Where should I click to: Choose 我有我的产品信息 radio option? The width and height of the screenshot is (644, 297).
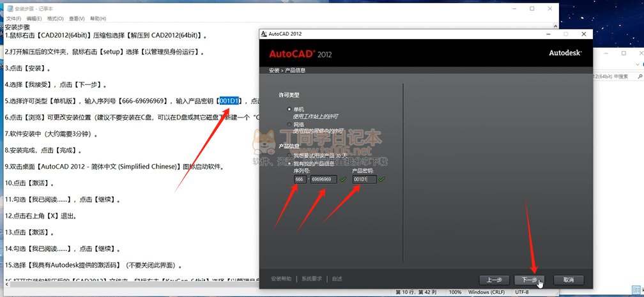289,163
